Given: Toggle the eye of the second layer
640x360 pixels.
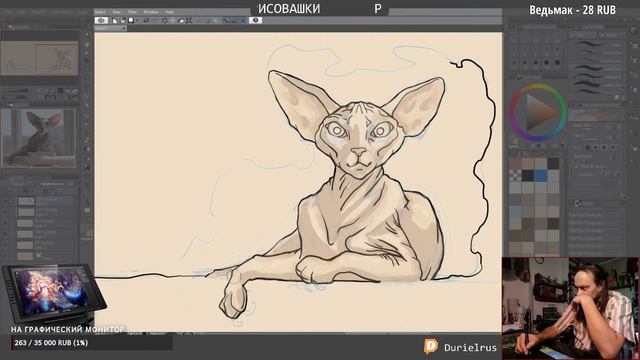Looking at the screenshot, I should click(x=5, y=212).
